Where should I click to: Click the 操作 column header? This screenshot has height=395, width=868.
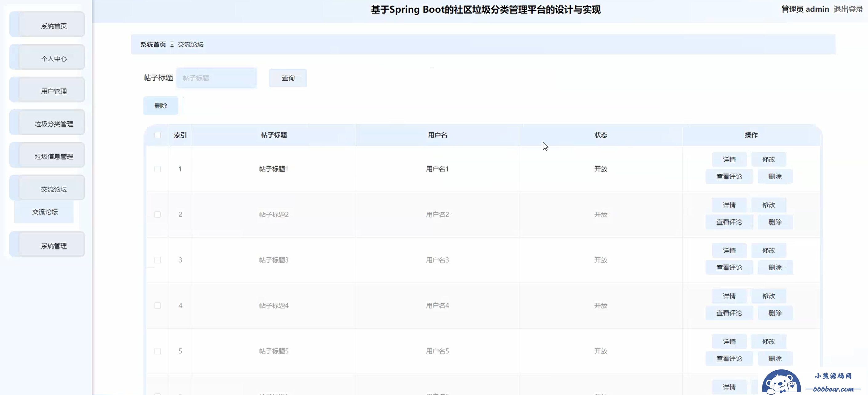(x=751, y=135)
